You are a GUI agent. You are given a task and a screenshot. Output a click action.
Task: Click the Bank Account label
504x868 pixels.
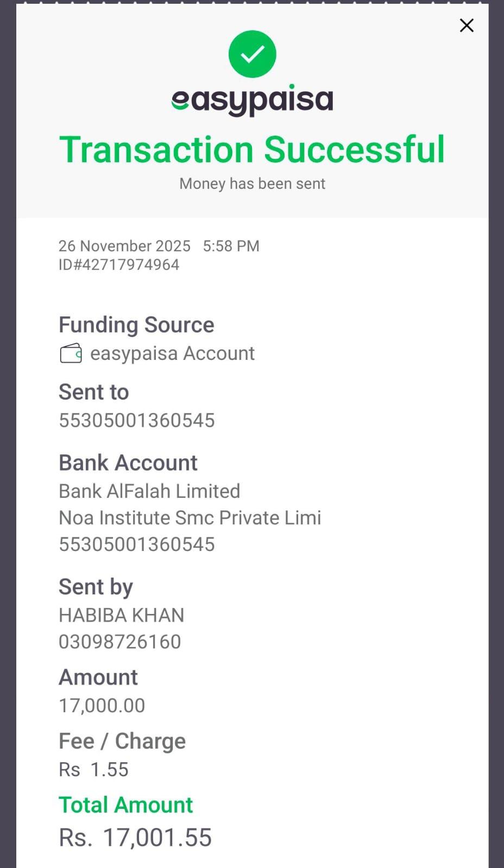pos(128,462)
